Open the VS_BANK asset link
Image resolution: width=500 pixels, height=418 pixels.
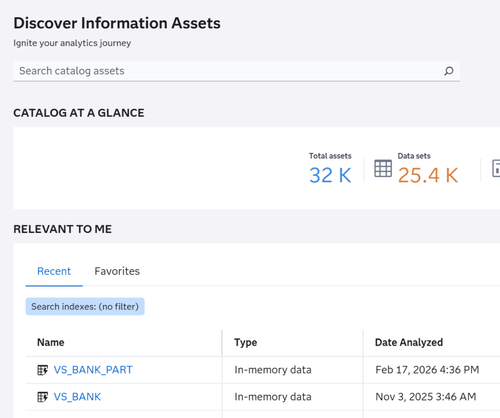coord(77,397)
